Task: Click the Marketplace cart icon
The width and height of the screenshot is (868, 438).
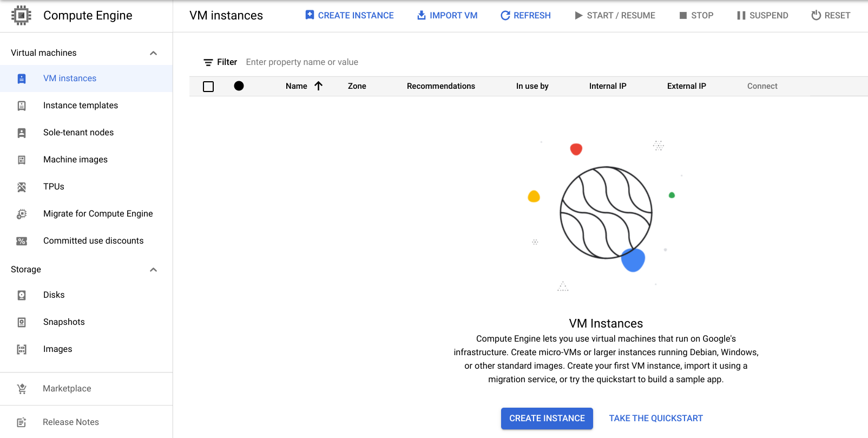Action: 22,389
